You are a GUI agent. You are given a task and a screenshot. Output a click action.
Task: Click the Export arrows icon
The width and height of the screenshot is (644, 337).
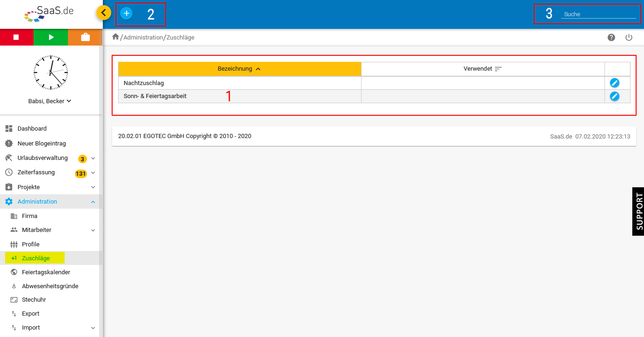pos(14,314)
